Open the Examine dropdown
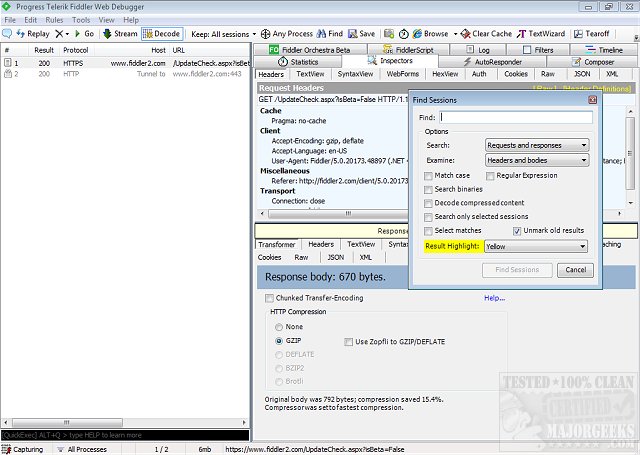 [537, 160]
